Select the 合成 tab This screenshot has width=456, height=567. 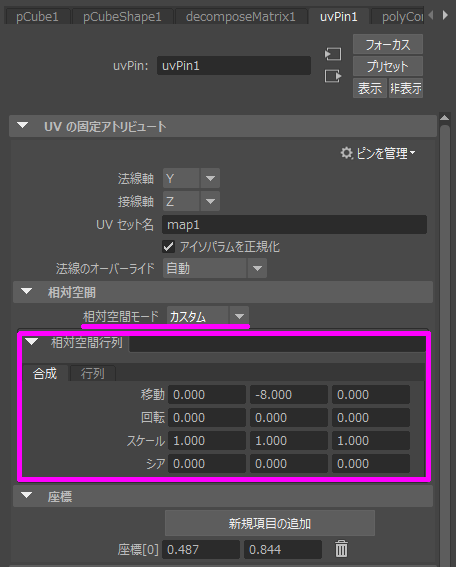tap(45, 373)
